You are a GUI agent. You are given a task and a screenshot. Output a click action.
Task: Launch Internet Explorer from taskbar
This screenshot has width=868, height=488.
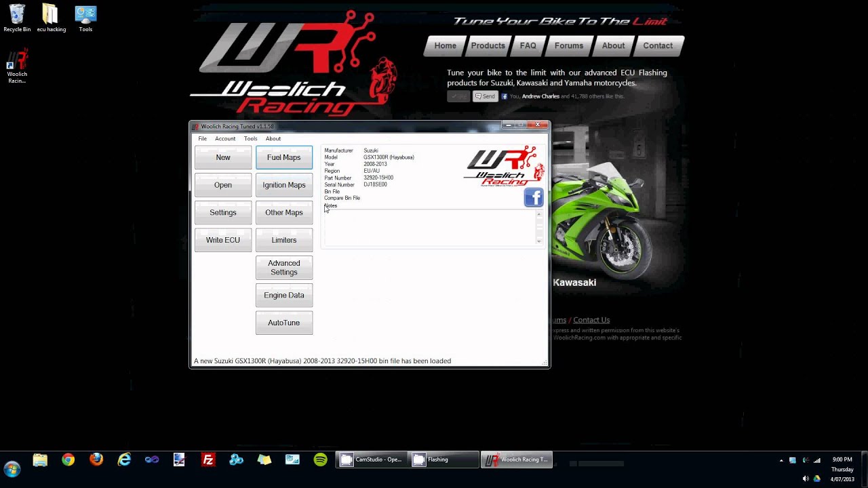124,460
